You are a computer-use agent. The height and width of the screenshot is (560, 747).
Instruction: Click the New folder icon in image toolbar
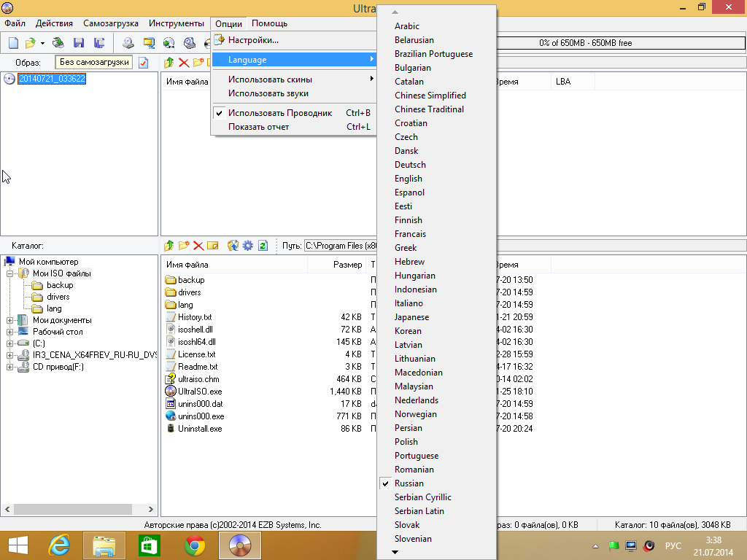pyautogui.click(x=198, y=63)
